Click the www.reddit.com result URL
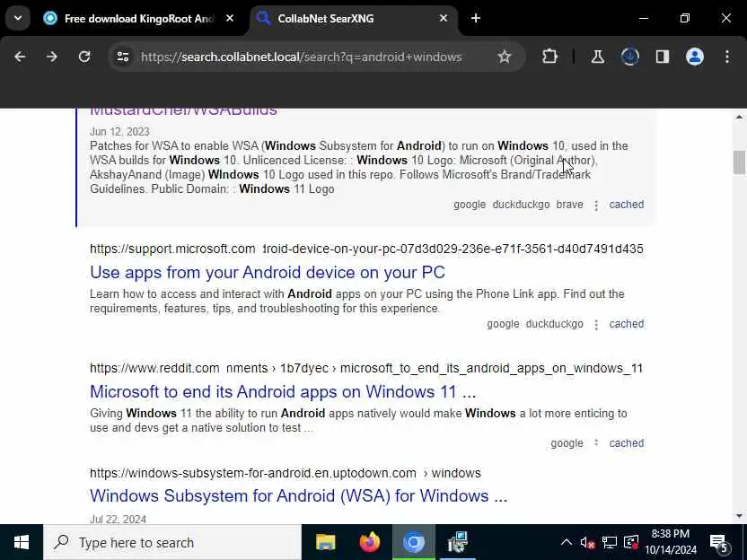Screen dimensions: 747x560 (366, 368)
